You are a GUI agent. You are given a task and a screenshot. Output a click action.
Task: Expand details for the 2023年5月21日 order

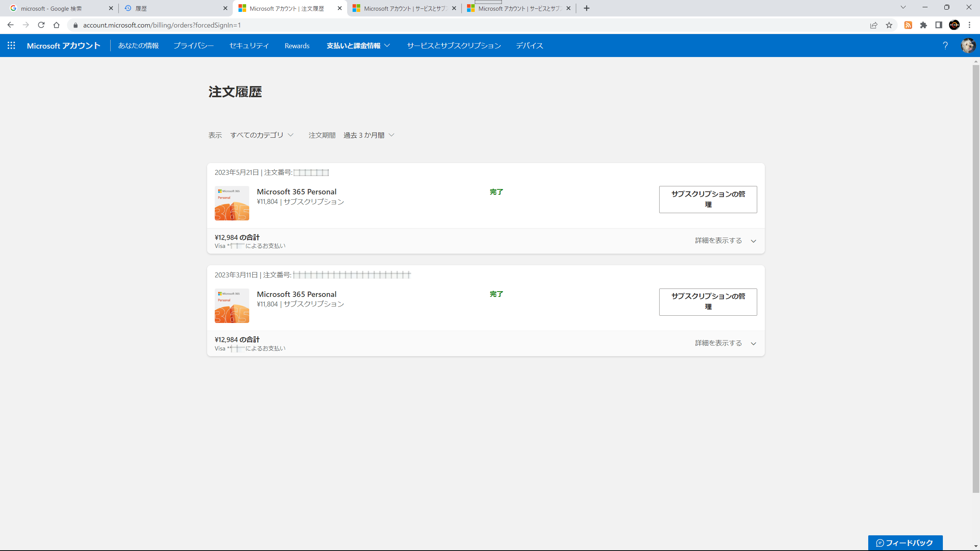(725, 241)
